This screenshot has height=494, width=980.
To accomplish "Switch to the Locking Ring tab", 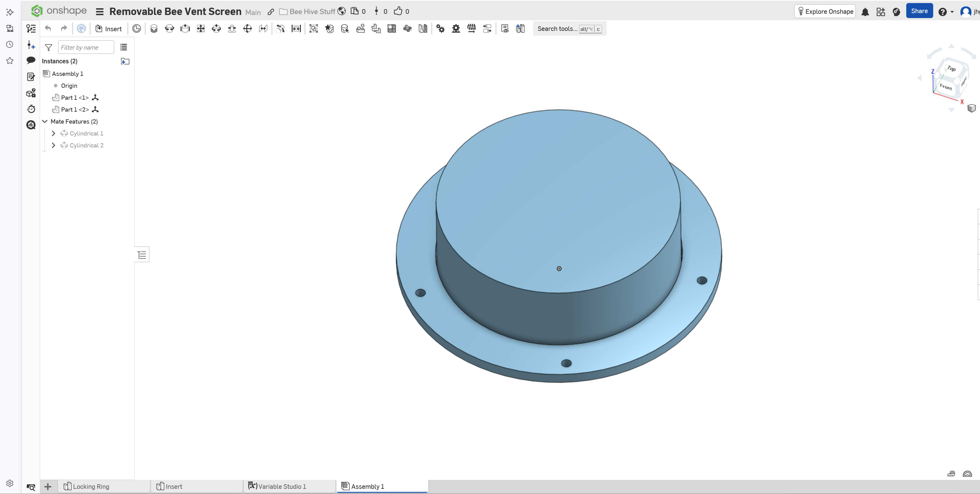I will click(91, 486).
